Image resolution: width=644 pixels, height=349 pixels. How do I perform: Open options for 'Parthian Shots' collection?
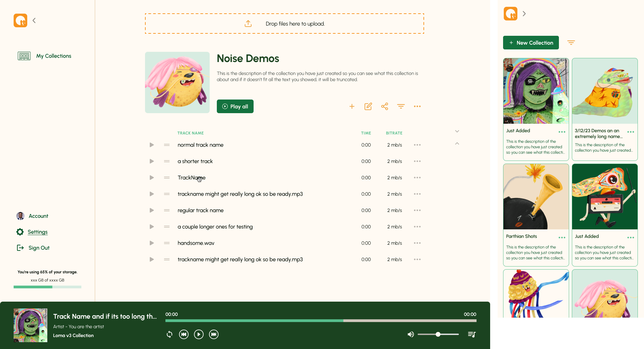[x=562, y=238]
